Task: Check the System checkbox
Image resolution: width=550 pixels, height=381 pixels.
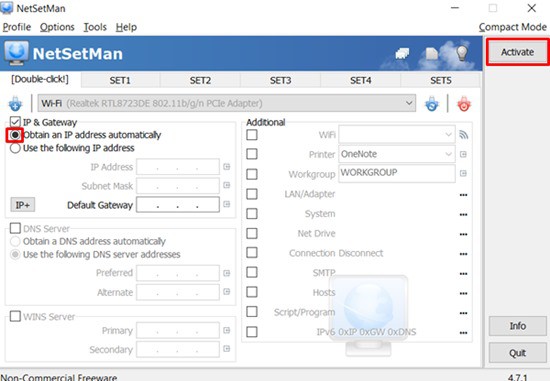Action: 252,213
